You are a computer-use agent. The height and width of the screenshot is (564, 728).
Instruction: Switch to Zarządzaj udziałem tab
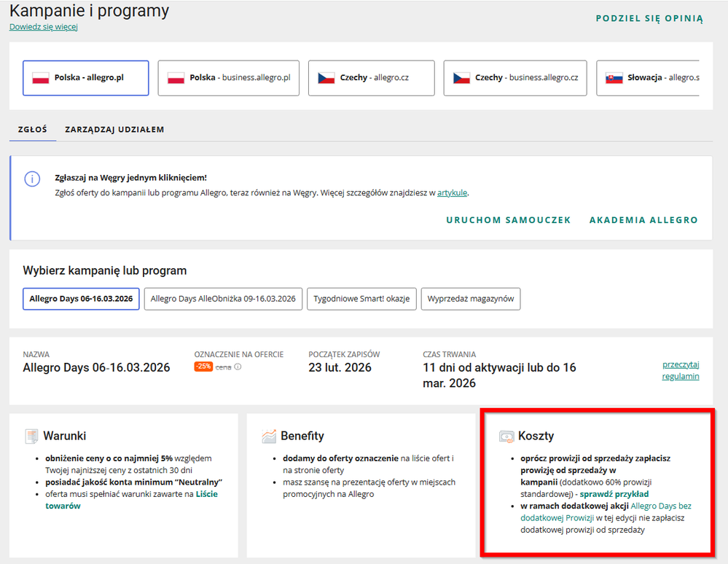[114, 130]
